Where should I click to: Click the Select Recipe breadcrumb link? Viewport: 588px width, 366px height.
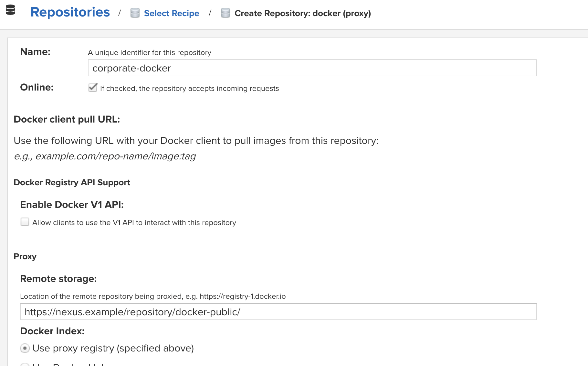(172, 13)
